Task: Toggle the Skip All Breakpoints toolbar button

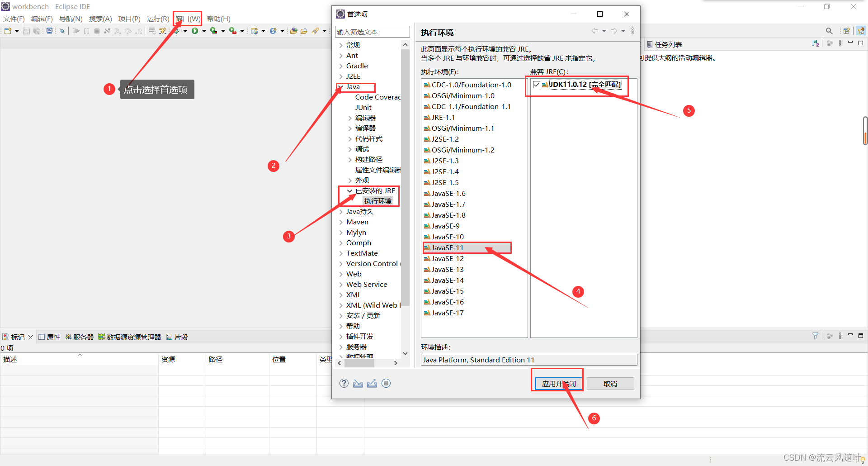Action: tap(62, 31)
